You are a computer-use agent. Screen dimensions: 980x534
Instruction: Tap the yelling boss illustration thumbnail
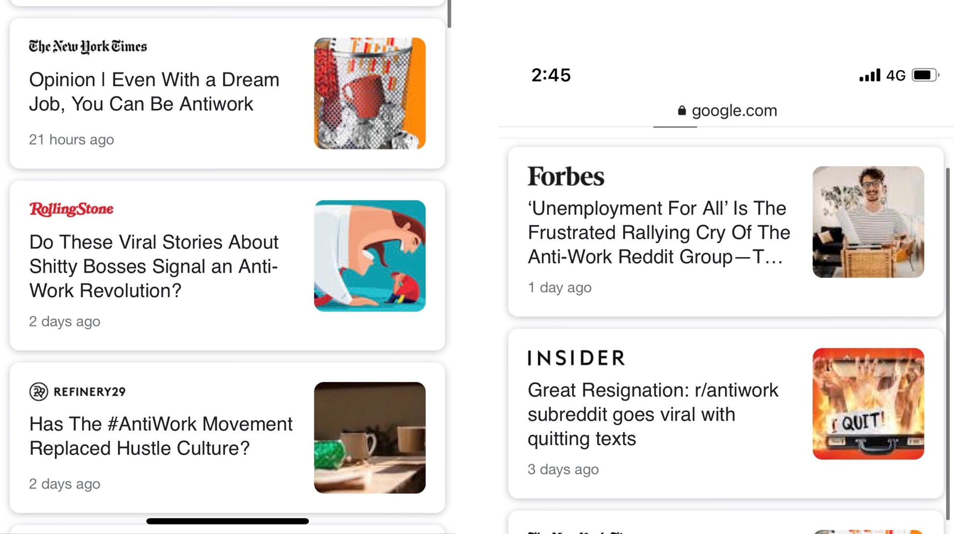tap(370, 256)
